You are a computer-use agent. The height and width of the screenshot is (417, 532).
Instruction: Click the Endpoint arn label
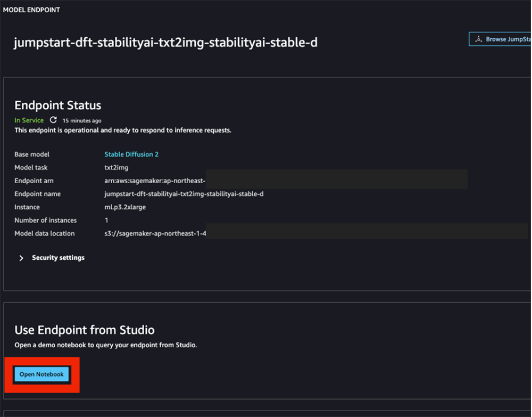point(34,181)
